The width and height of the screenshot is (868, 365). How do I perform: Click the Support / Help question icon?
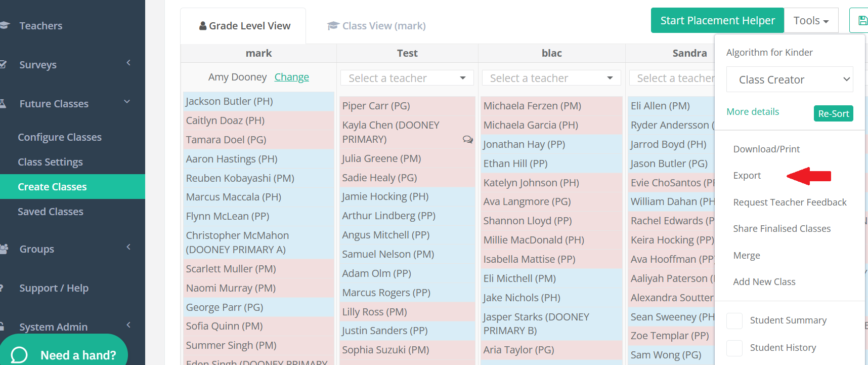click(2, 288)
